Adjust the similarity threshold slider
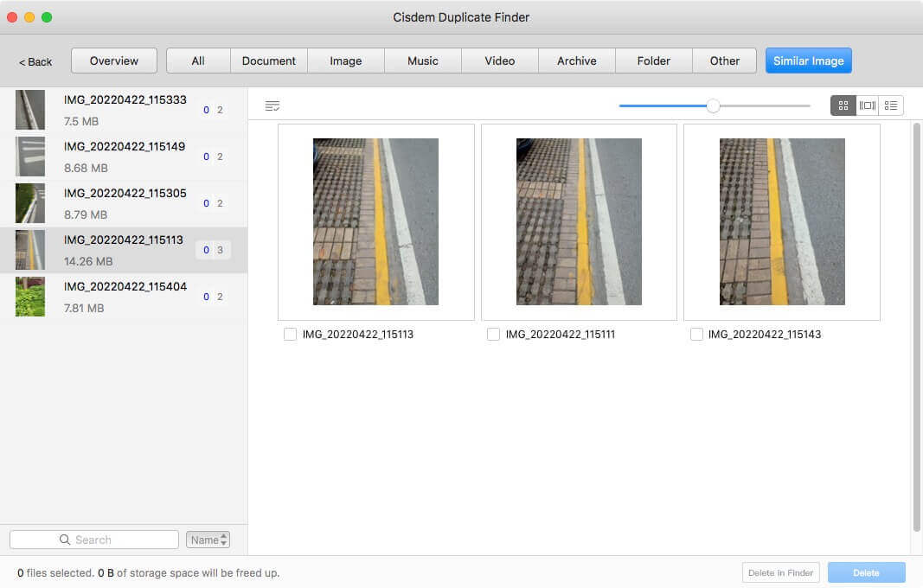923x588 pixels. click(x=713, y=105)
